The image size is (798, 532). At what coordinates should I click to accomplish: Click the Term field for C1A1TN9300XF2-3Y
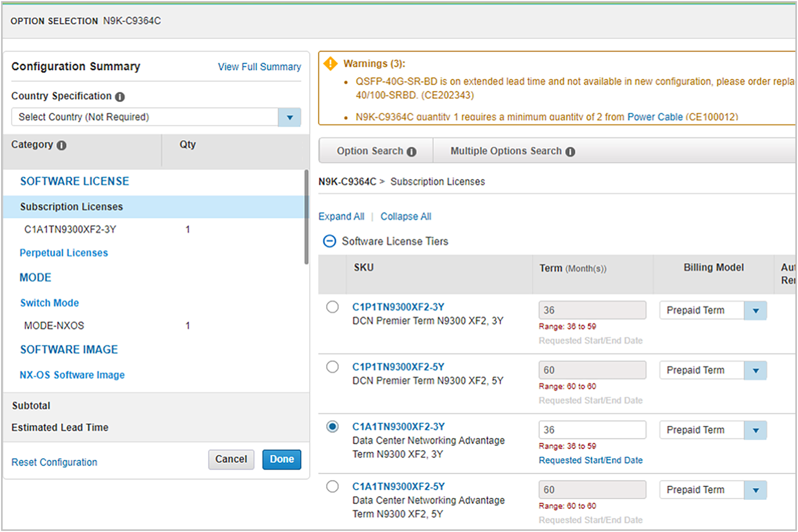tap(592, 430)
